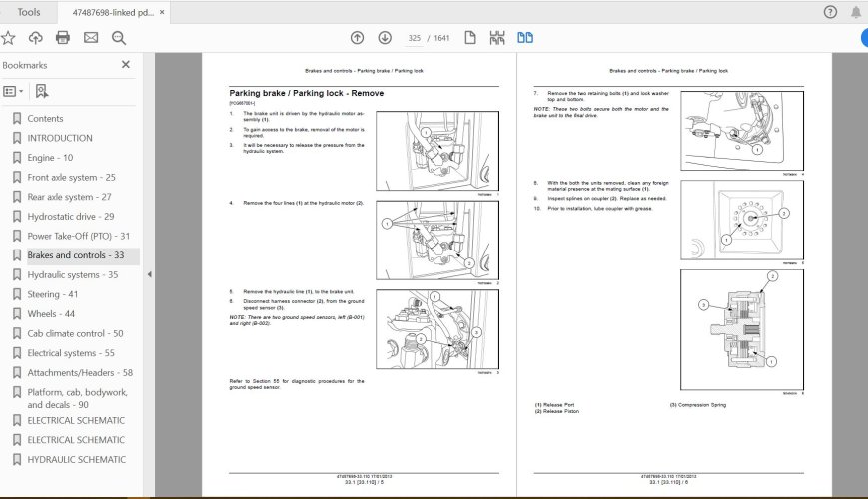
Task: Collapse the navigation pane with the arrow
Action: pos(149,274)
